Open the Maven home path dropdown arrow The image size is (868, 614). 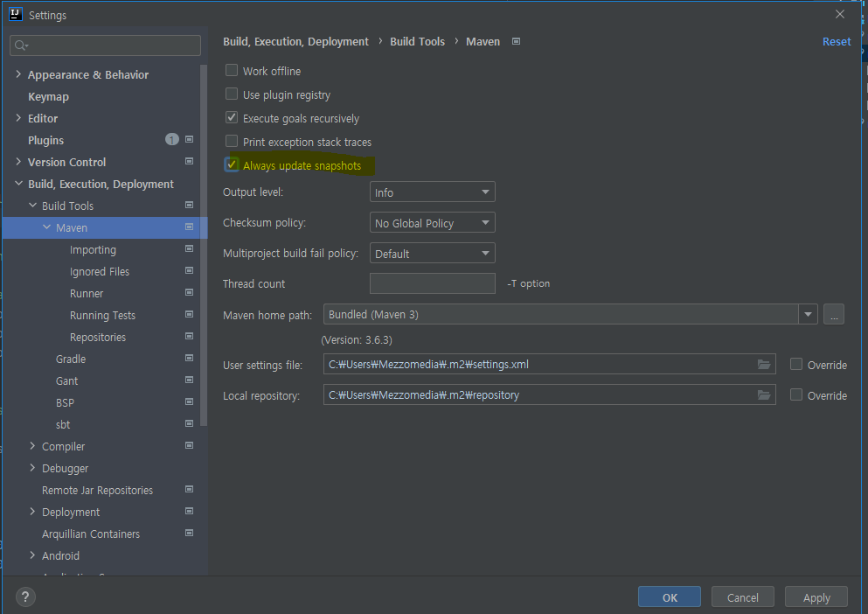[809, 314]
